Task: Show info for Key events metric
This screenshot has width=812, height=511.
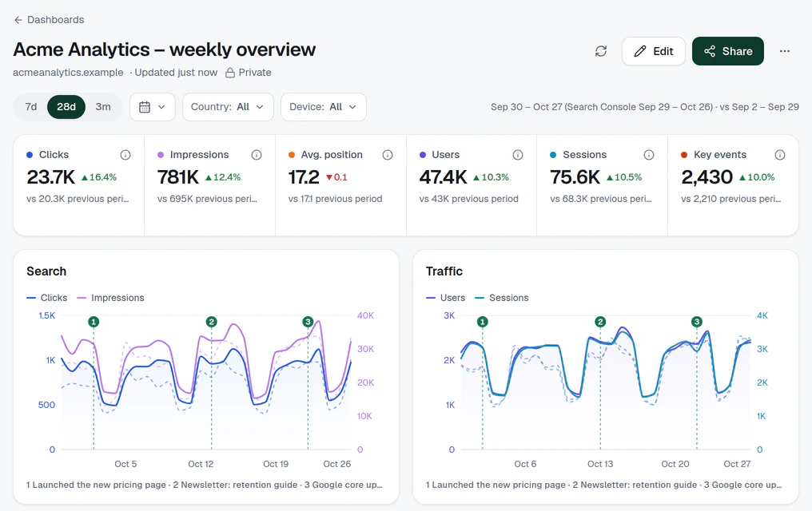Action: pyautogui.click(x=780, y=155)
